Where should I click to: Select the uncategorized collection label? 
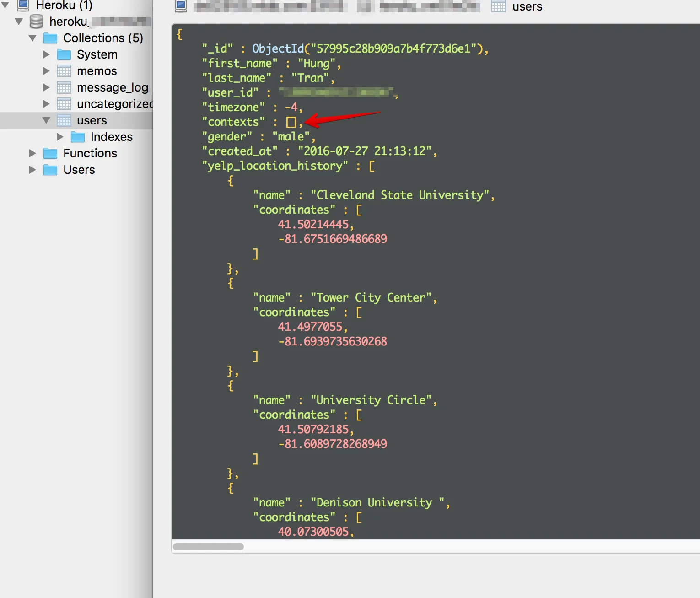114,104
